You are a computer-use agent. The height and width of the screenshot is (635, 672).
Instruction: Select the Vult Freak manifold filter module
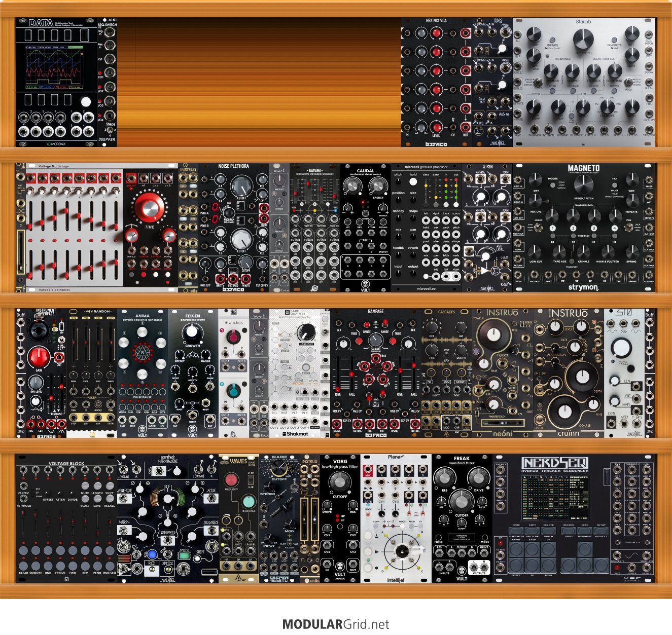tap(462, 518)
